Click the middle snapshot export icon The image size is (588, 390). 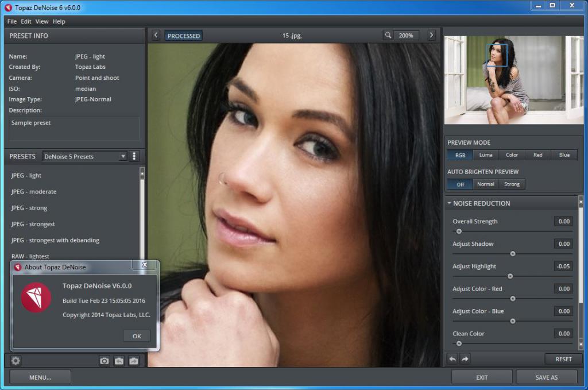pos(119,361)
